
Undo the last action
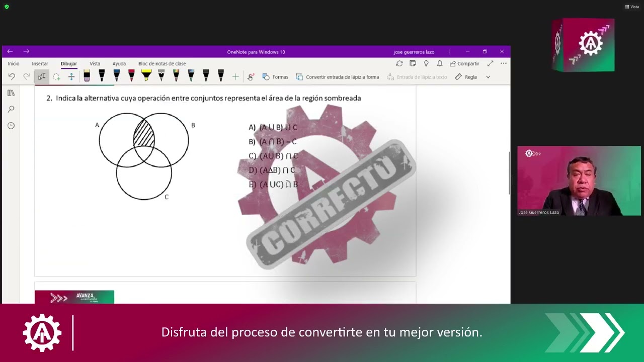click(x=12, y=77)
